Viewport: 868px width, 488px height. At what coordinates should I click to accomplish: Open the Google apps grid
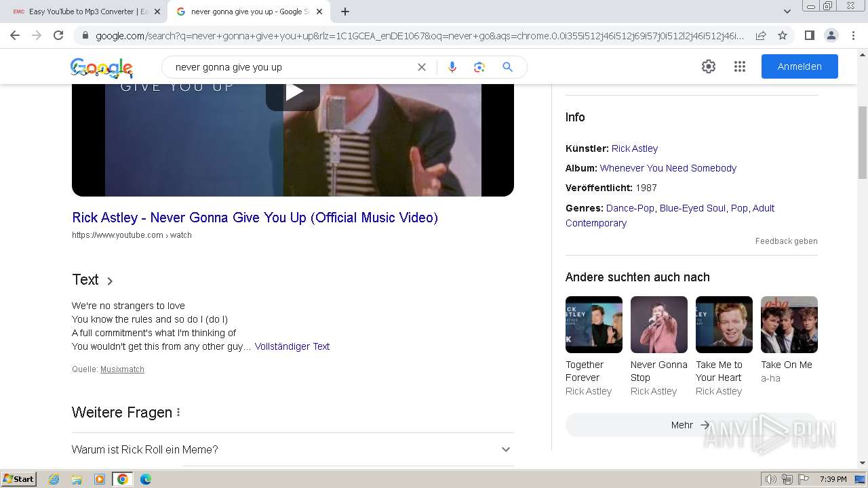tap(740, 66)
